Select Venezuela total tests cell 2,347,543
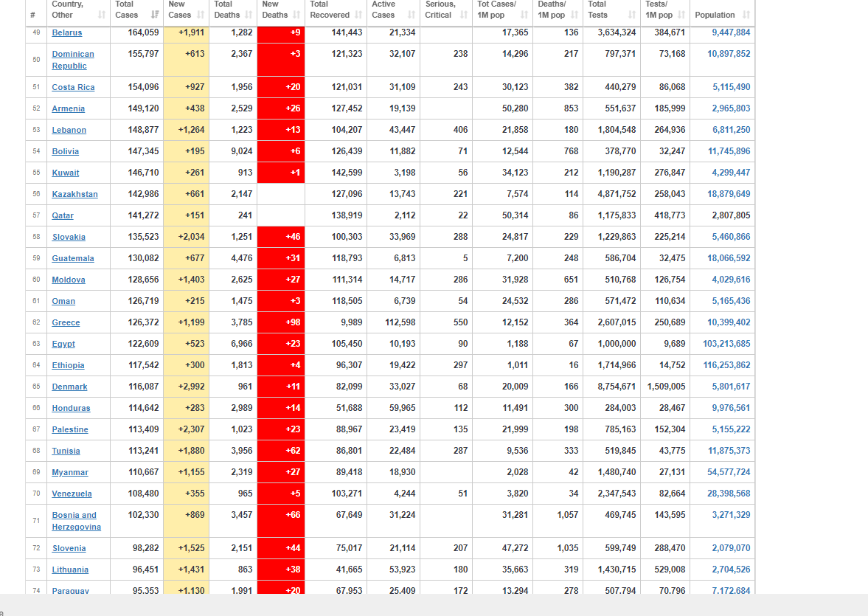 click(611, 494)
